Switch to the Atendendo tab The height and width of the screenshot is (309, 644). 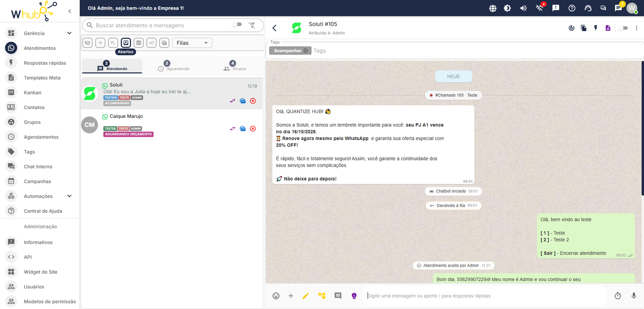tap(112, 66)
